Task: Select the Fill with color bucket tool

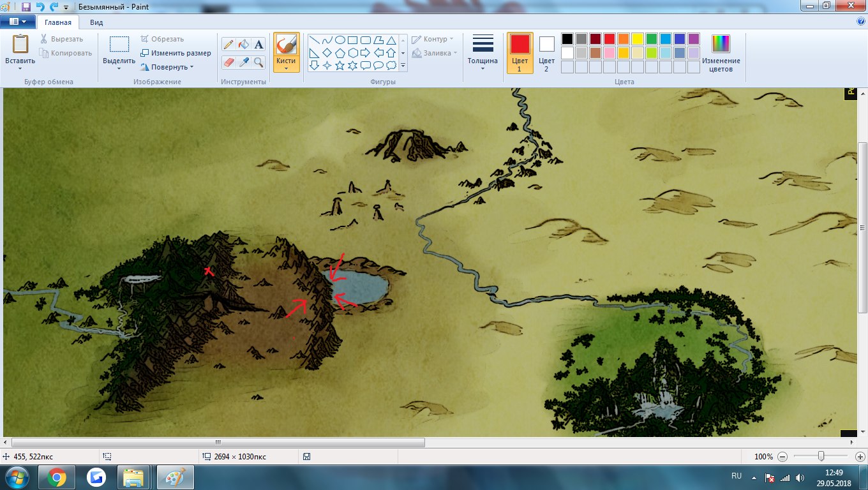Action: pos(243,44)
